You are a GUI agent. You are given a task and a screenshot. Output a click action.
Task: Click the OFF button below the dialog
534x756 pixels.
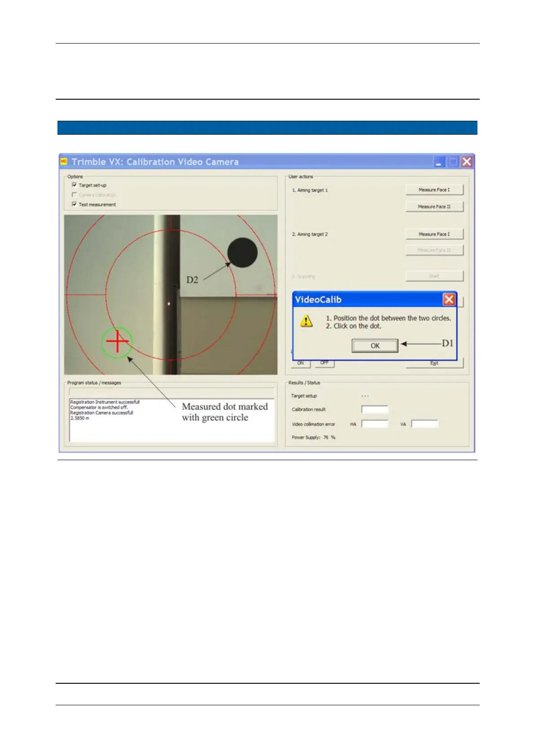coord(324,363)
